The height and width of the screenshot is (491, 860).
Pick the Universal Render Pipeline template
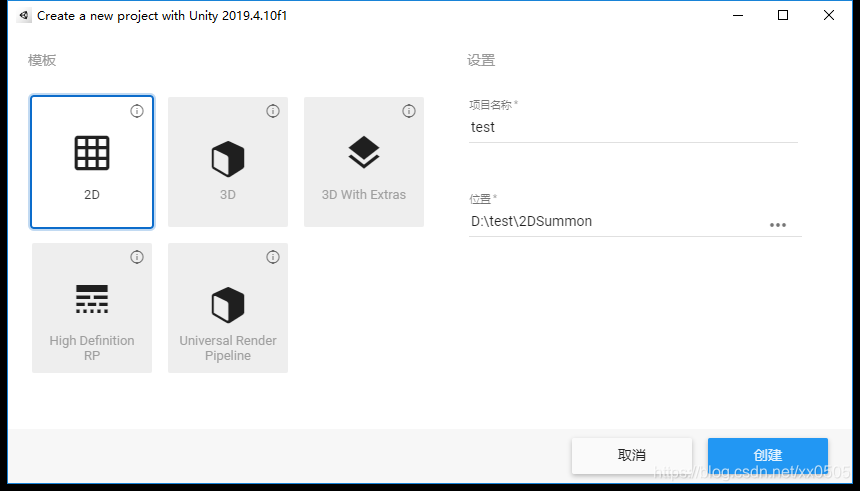[228, 308]
